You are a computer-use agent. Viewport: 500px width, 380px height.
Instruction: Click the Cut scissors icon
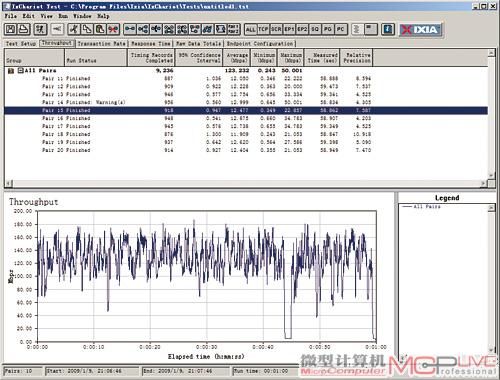click(x=74, y=29)
